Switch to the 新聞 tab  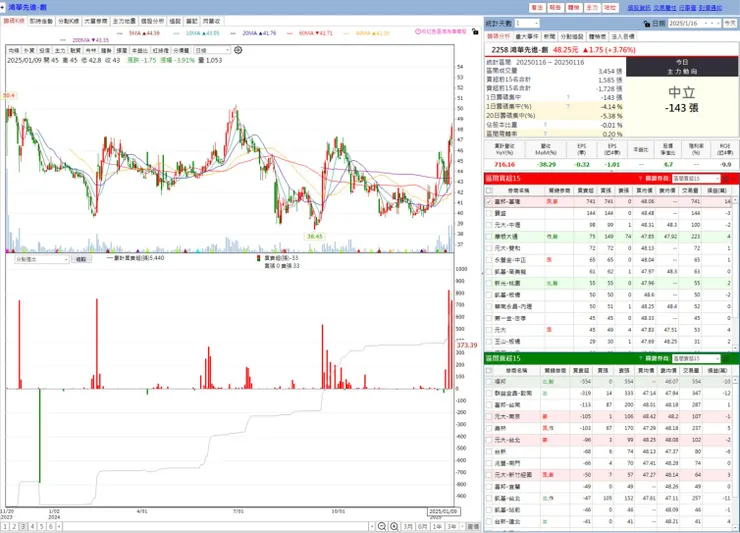549,36
